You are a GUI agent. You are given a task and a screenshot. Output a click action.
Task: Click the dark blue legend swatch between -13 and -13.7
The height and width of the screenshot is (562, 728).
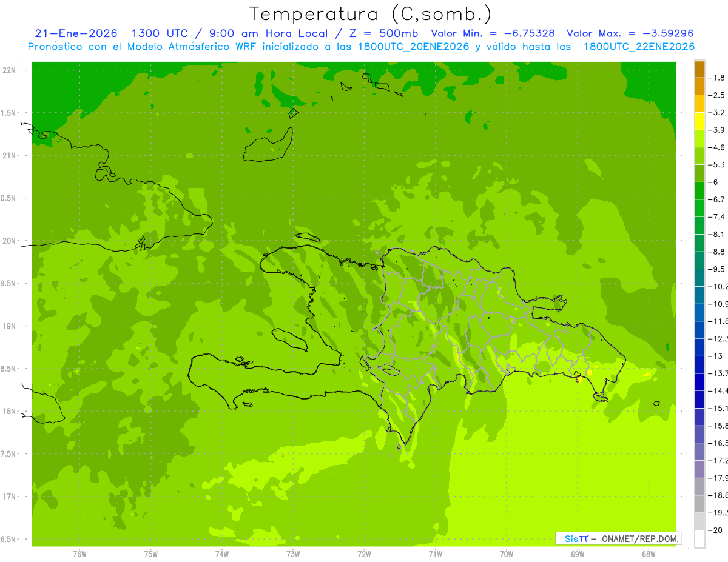699,365
